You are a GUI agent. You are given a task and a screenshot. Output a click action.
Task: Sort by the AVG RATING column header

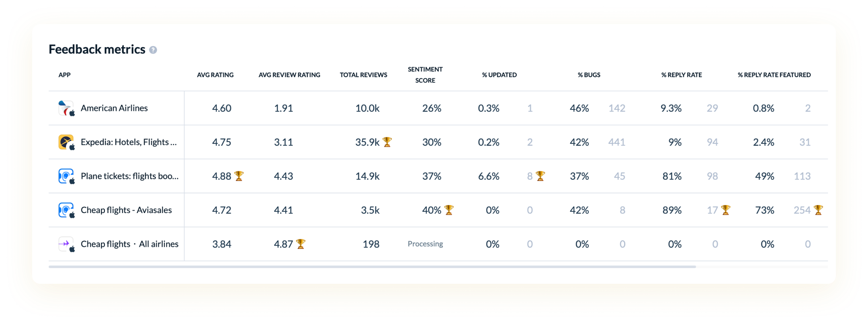click(216, 74)
